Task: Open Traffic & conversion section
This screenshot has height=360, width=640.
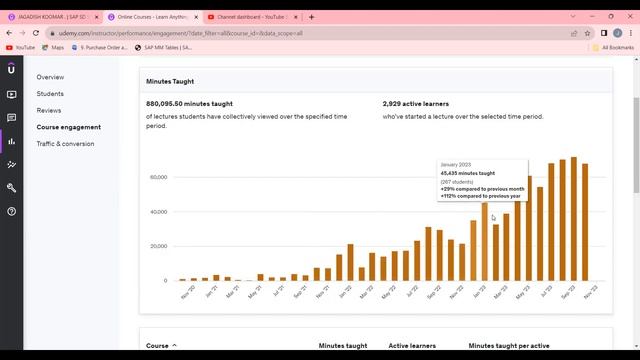Action: pyautogui.click(x=65, y=144)
